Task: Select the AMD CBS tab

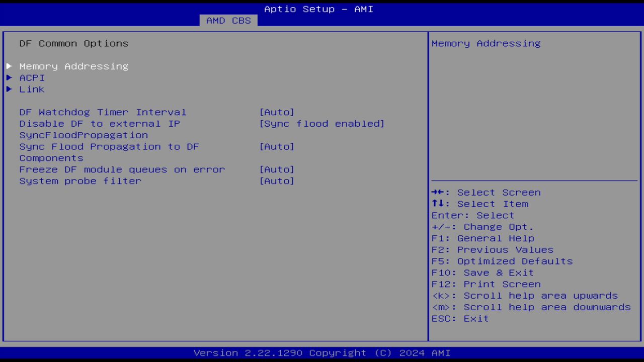Action: 228,21
